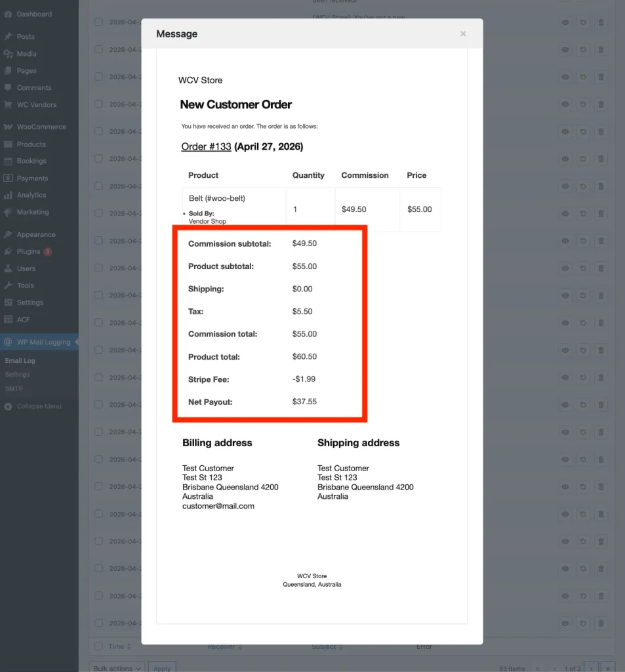
Task: Click the Plugins update count badge
Action: pyautogui.click(x=48, y=251)
